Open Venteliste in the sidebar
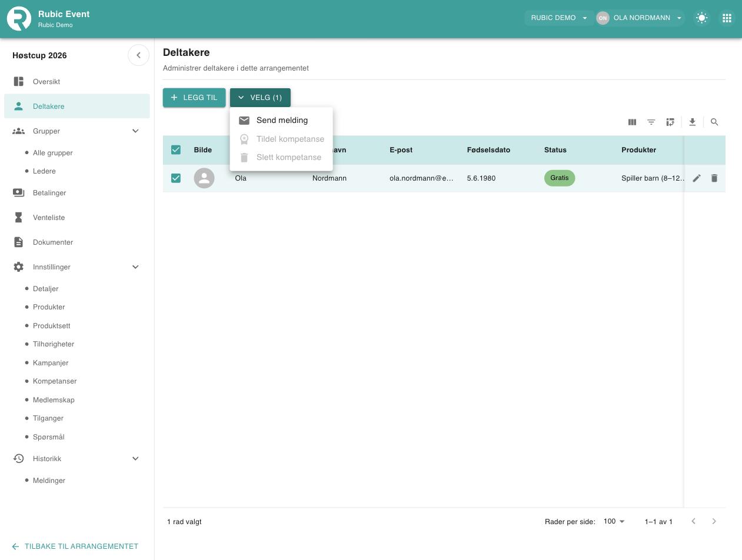The width and height of the screenshot is (742, 560). coord(77,218)
